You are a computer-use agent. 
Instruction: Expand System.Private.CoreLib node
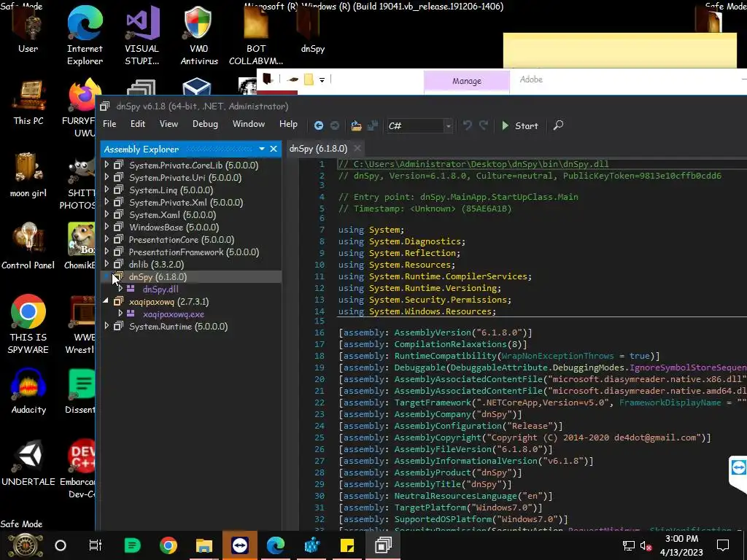pos(107,165)
